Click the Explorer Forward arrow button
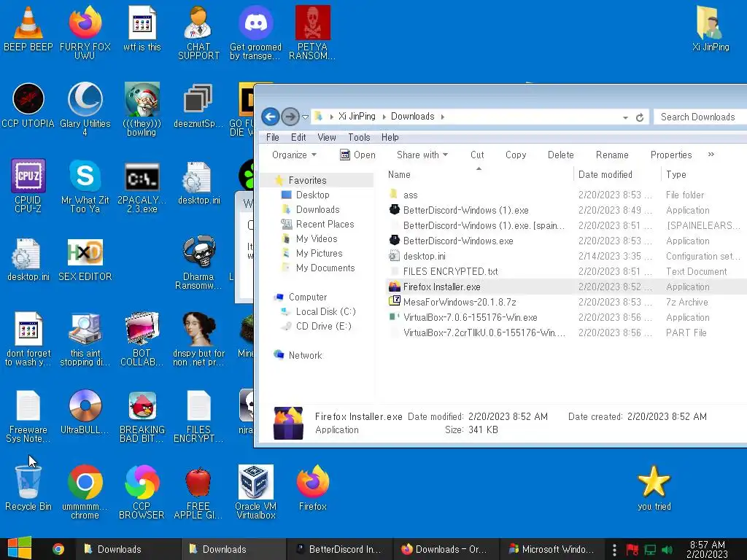Screen dimensions: 747x560 coord(290,117)
